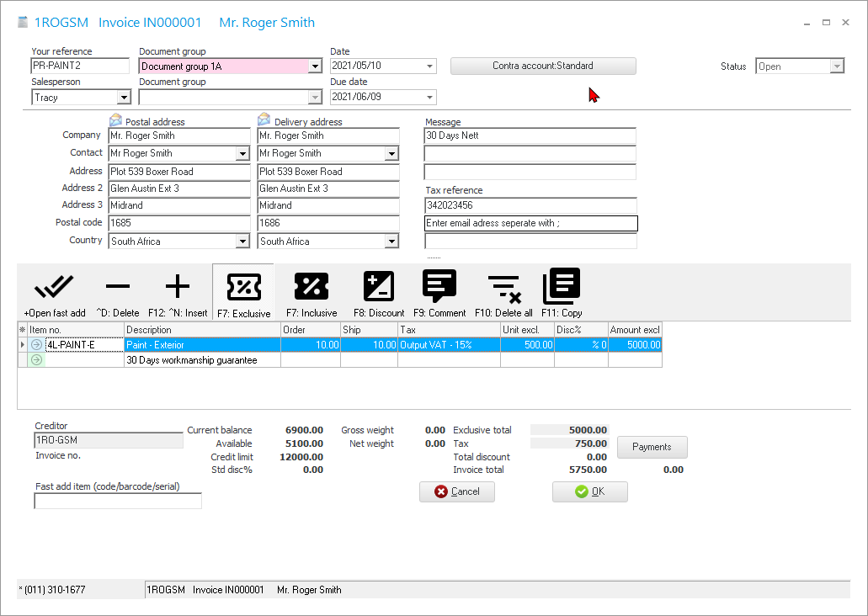Click the F11: Copy document icon
The height and width of the screenshot is (616, 868).
(562, 288)
